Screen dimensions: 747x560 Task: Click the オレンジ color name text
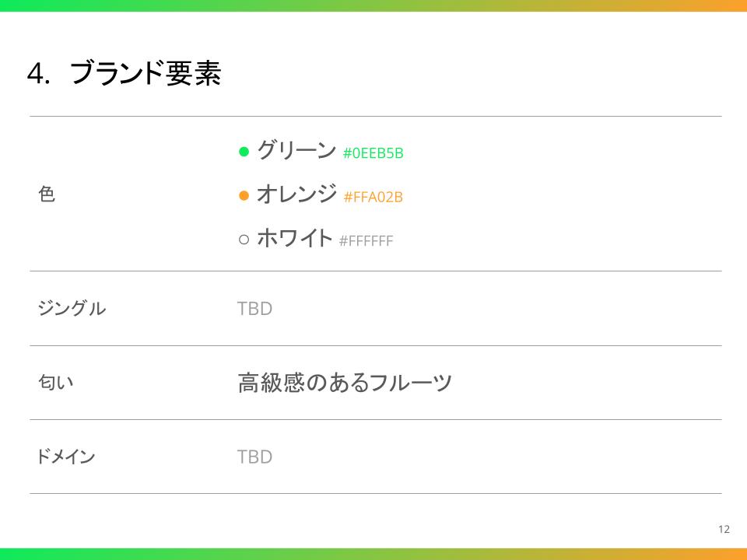[x=296, y=194]
